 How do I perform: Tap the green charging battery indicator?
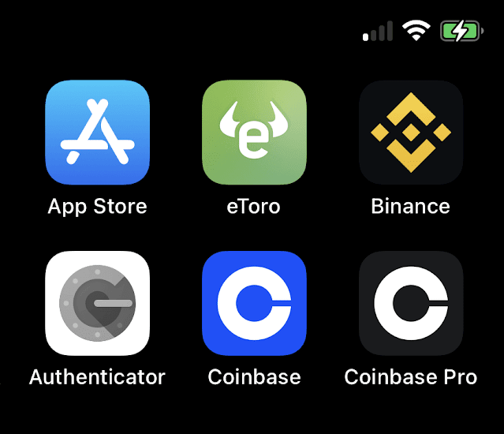[462, 31]
